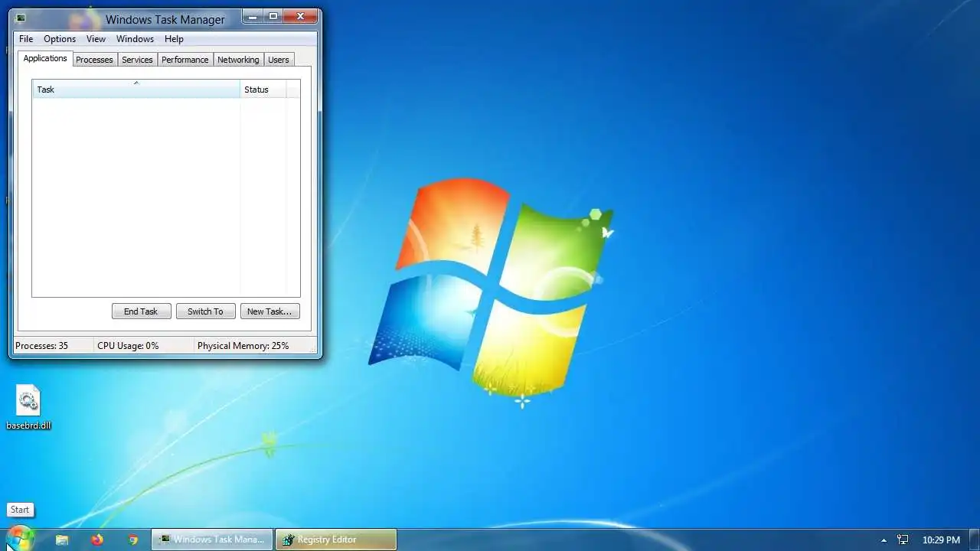Sort by the Status column header

click(x=263, y=90)
